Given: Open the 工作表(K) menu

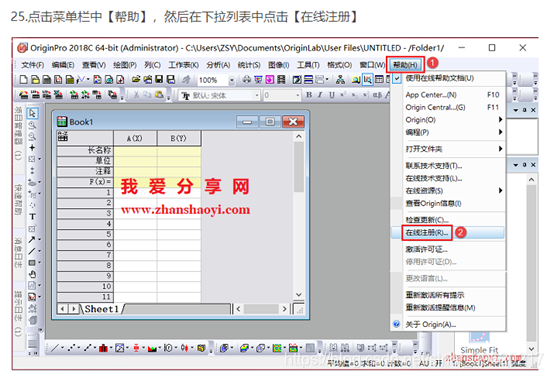Looking at the screenshot, I should pos(183,65).
